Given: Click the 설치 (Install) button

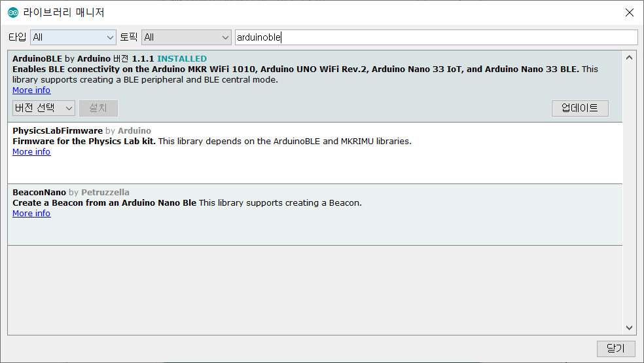Looking at the screenshot, I should coord(98,108).
